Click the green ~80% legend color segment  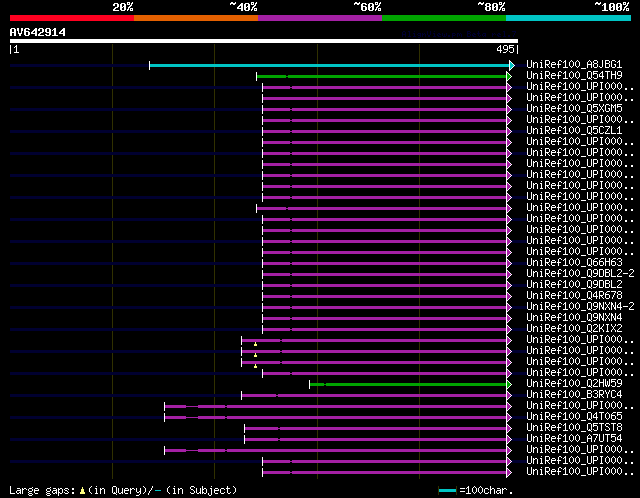pyautogui.click(x=444, y=18)
